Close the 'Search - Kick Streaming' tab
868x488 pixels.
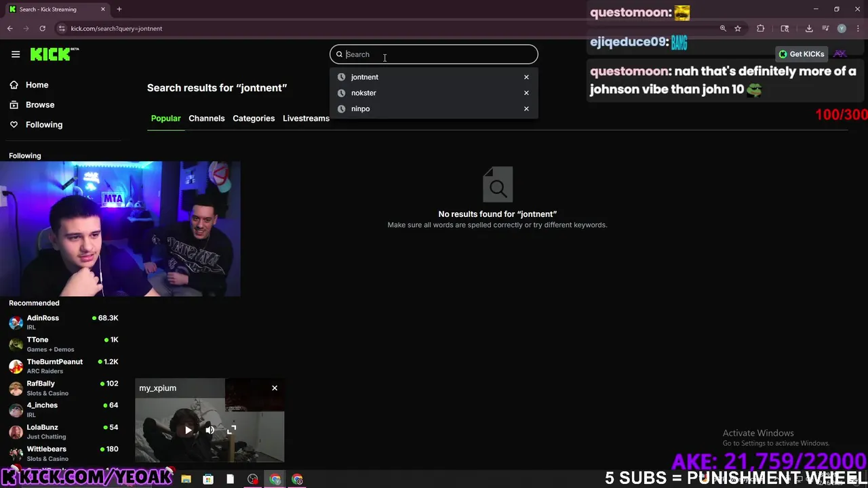(103, 9)
